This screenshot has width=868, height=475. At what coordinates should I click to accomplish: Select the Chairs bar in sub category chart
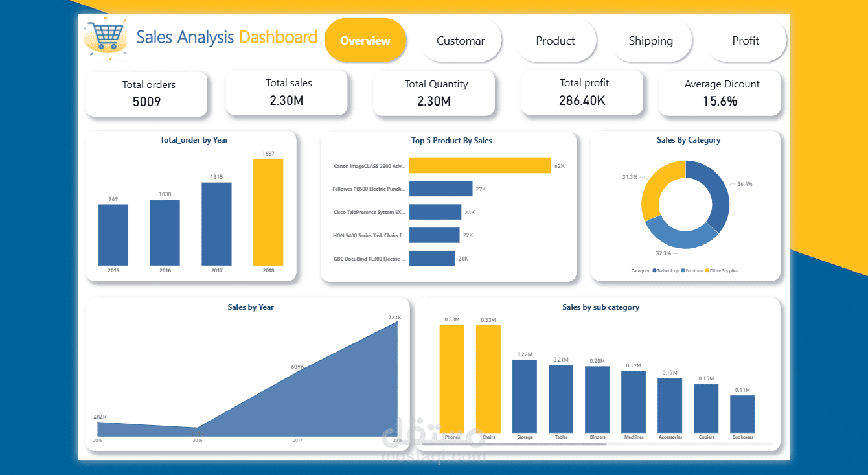pos(488,379)
